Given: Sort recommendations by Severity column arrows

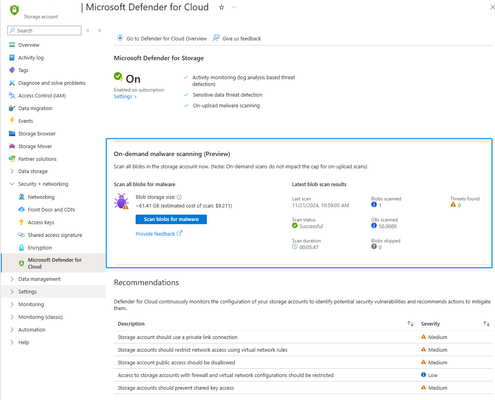Looking at the screenshot, I should pos(486,324).
